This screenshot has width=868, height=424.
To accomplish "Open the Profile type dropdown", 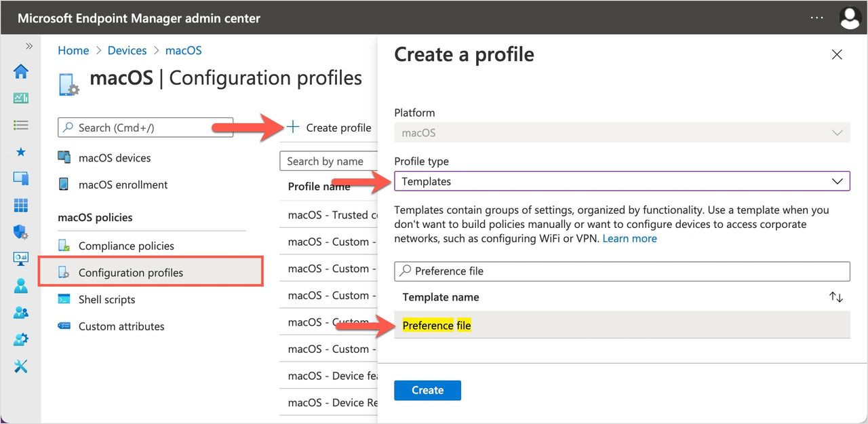I will 622,181.
